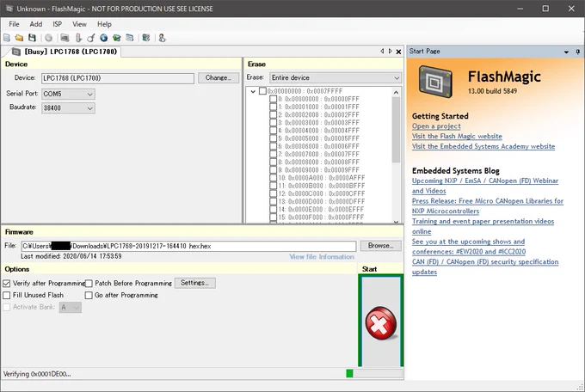Open See you at upcoming shows and conferences link
This screenshot has height=392, width=585.
[469, 247]
